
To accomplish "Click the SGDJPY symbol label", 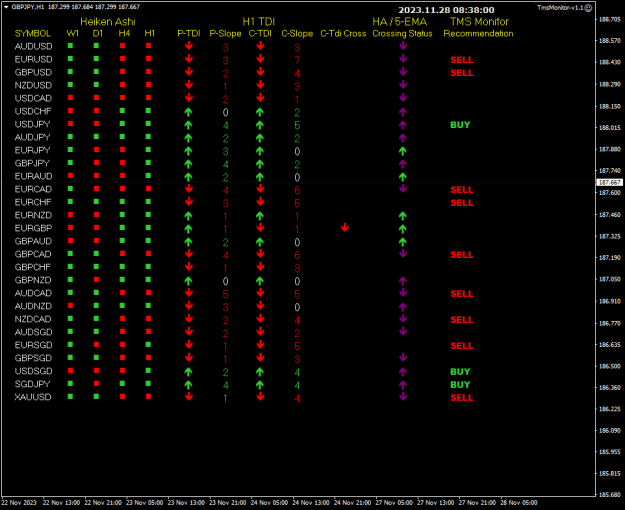I will click(33, 384).
